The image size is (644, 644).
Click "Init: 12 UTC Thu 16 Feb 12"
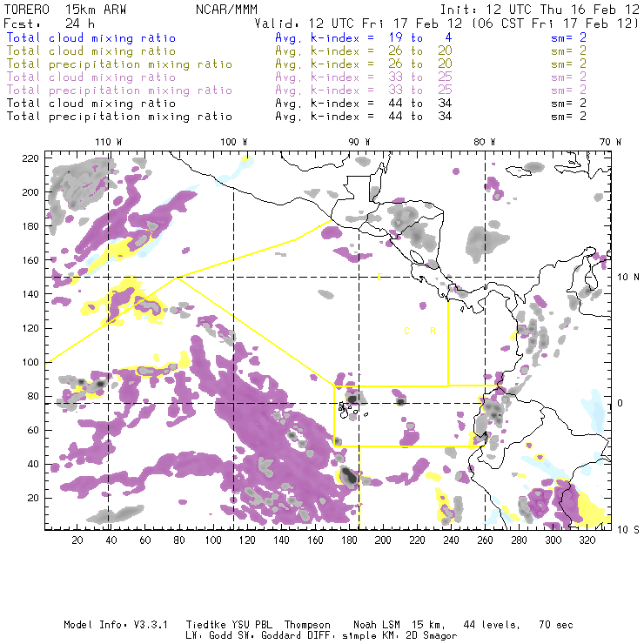point(540,10)
